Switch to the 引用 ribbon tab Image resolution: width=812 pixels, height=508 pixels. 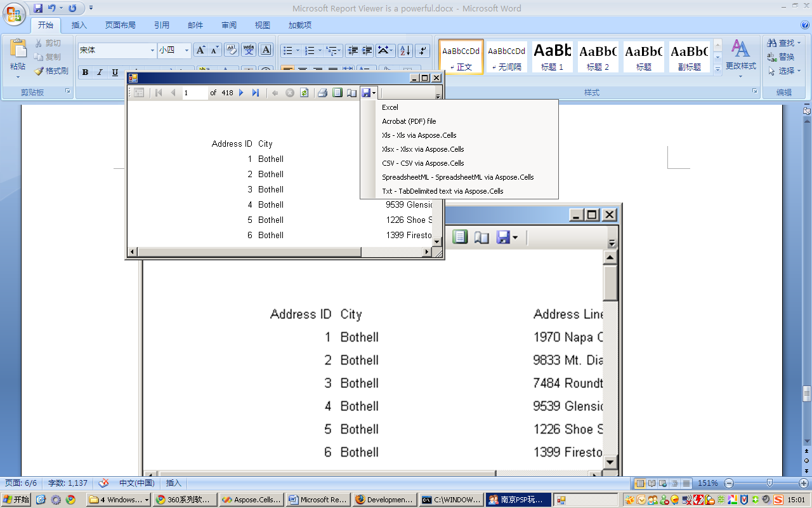click(x=162, y=25)
